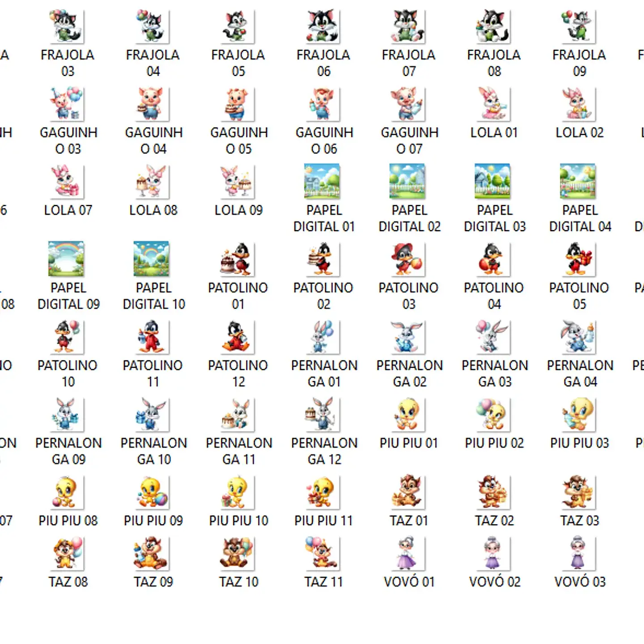Select the TAZ 03 file icon
The width and height of the screenshot is (644, 644).
580,492
